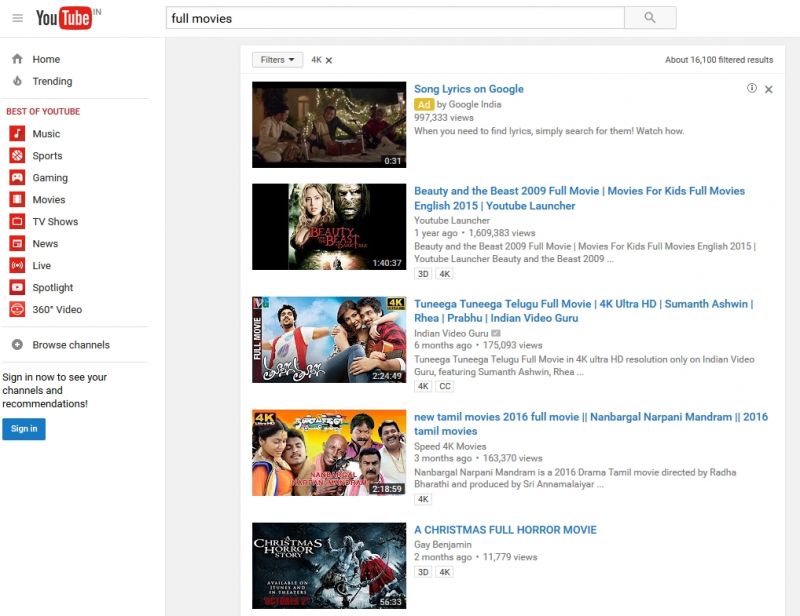This screenshot has height=616, width=800.
Task: Click the 4K badge under Nanbargal Narpani Mandram
Action: tap(423, 499)
